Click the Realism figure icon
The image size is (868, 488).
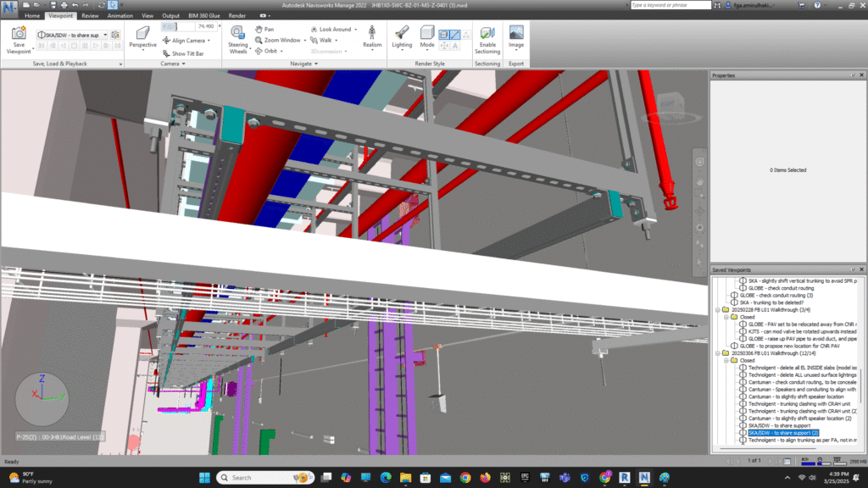(372, 33)
